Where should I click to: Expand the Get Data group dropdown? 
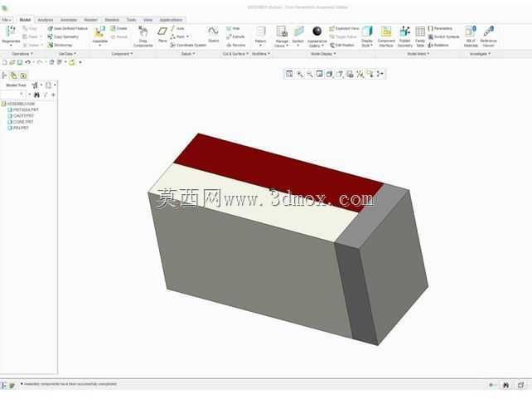pos(67,54)
